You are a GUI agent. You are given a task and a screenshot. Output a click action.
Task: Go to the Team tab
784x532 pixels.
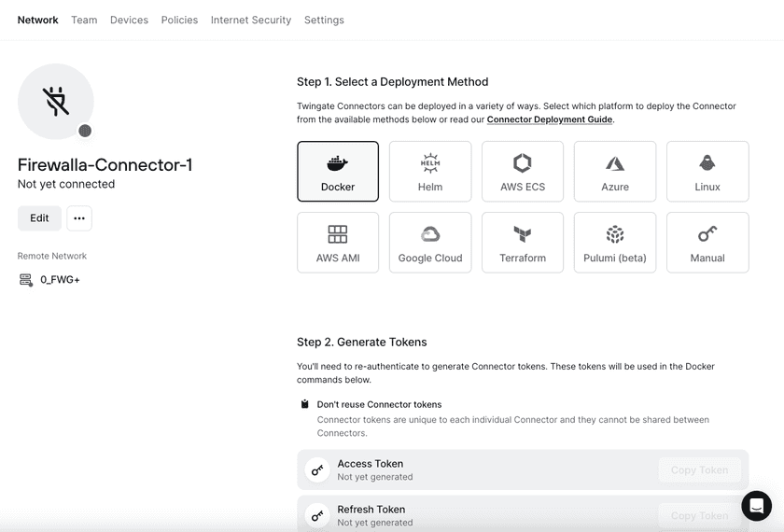click(x=84, y=20)
